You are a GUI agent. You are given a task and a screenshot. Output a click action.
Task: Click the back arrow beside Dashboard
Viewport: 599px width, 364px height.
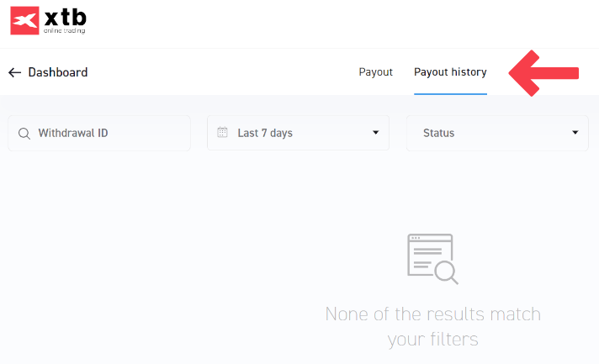14,72
